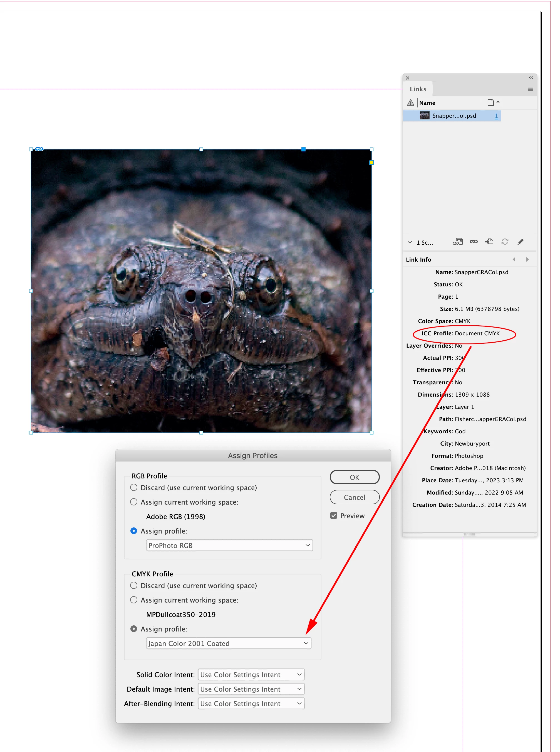Open the Solid Color Intent dropdown
The height and width of the screenshot is (752, 560).
[x=251, y=675]
